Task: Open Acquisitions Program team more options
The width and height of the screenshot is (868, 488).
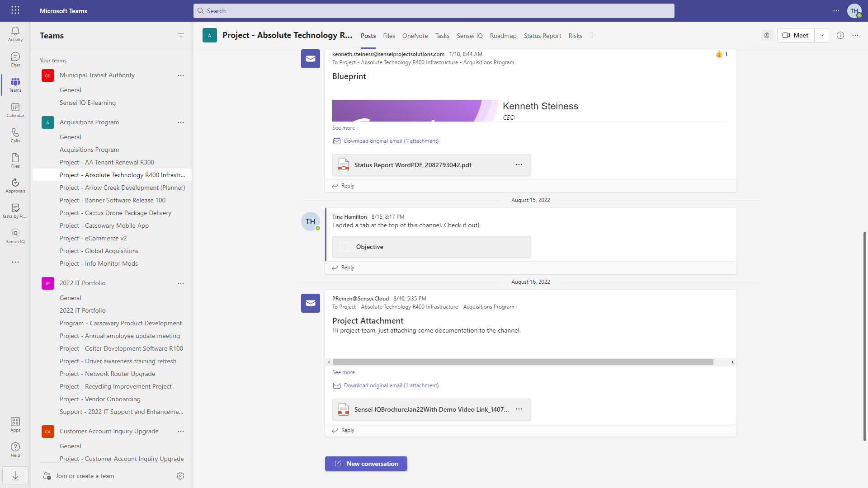Action: pos(181,122)
